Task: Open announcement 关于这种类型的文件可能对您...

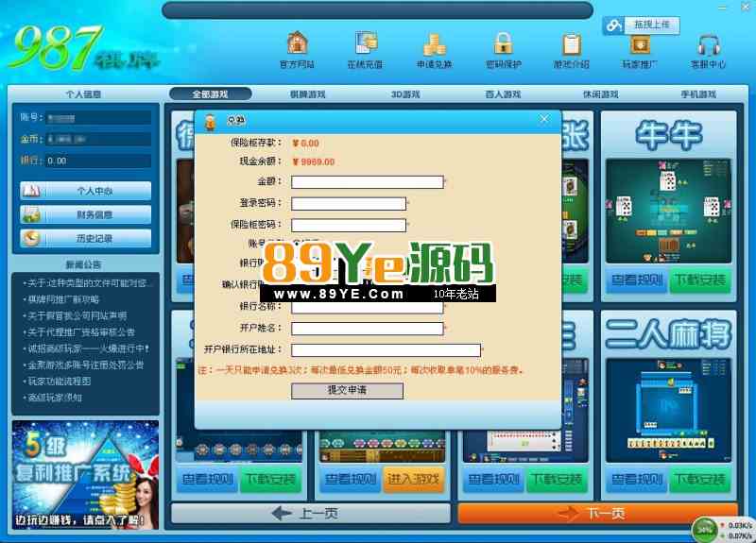Action: pos(88,282)
